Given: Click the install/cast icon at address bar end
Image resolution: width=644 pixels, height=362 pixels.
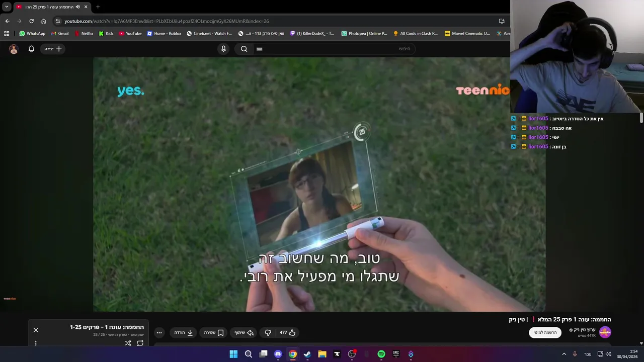Looking at the screenshot, I should point(502,21).
